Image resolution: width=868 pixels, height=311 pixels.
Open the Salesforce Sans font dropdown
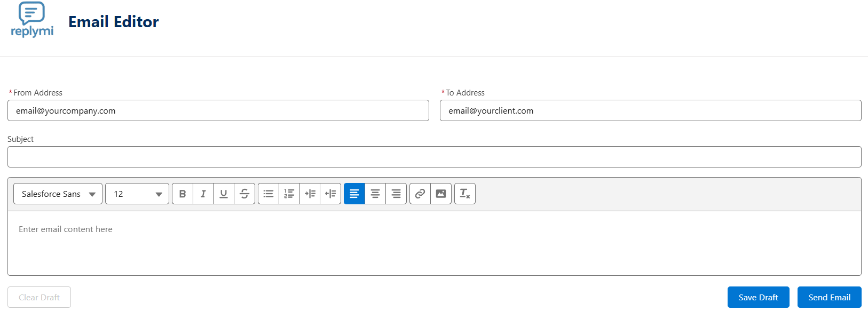coord(58,194)
